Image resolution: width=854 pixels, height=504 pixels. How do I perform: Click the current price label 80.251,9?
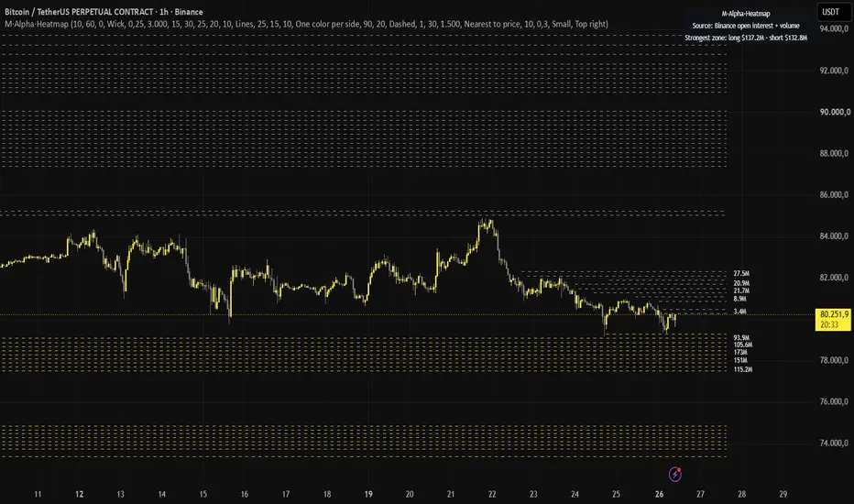click(834, 319)
